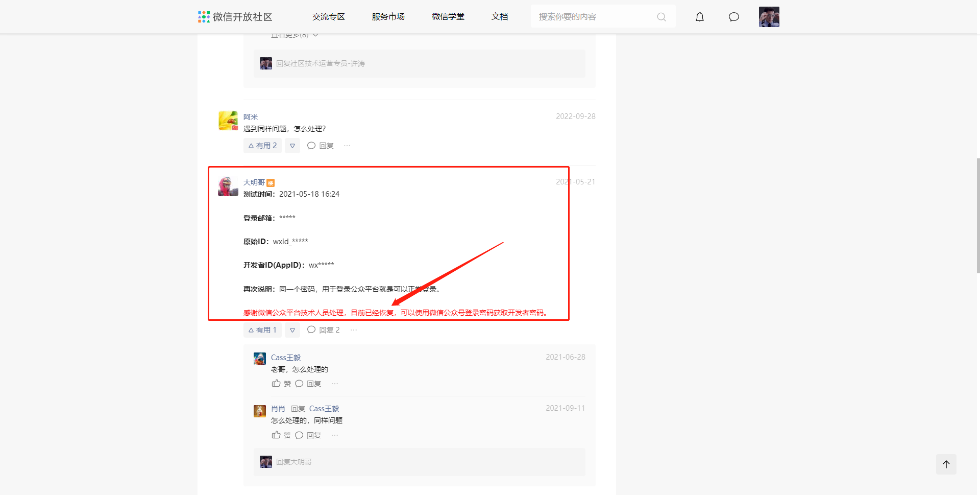Screen dimensions: 980x495
Task: Open Cass王毅's profile name link
Action: (x=286, y=358)
